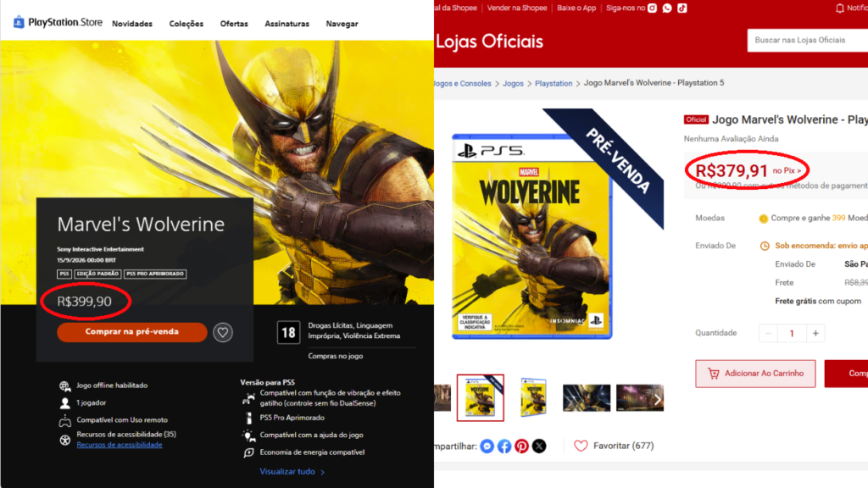Image resolution: width=868 pixels, height=488 pixels.
Task: Share product via Facebook icon
Action: coord(504,446)
